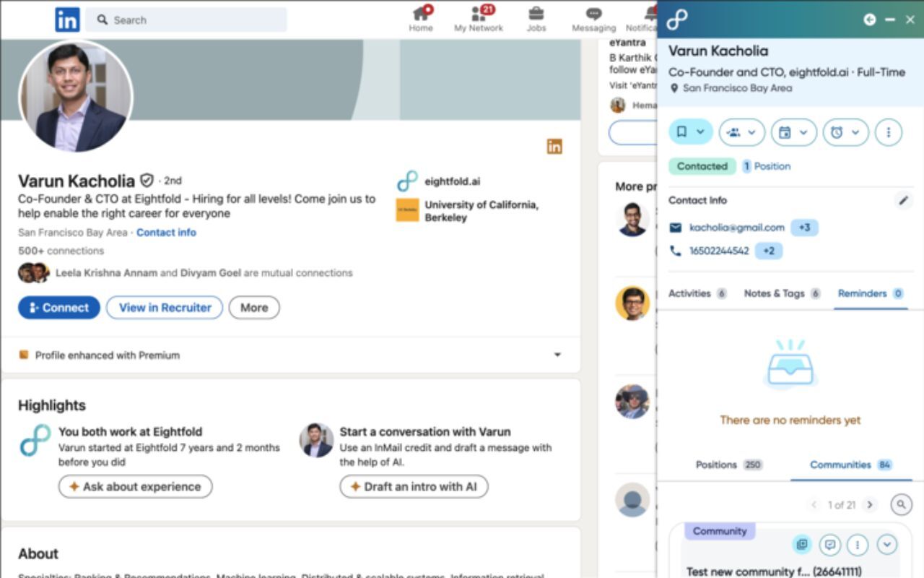Click the 500+ connections text

point(61,251)
